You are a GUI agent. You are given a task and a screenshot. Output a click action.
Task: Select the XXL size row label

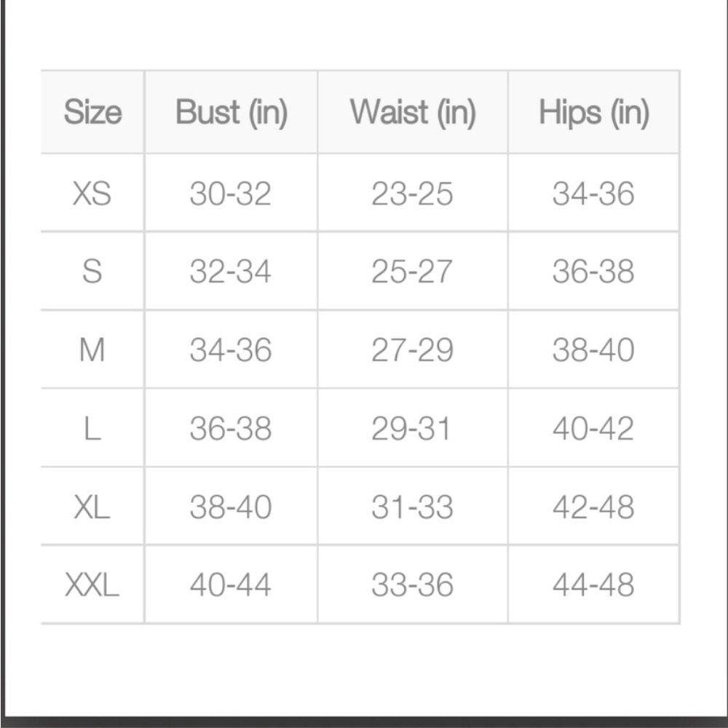[x=92, y=585]
